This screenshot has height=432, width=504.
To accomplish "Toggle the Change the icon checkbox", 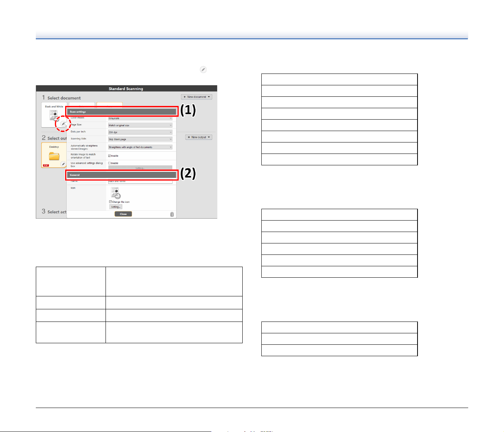I will (x=110, y=202).
